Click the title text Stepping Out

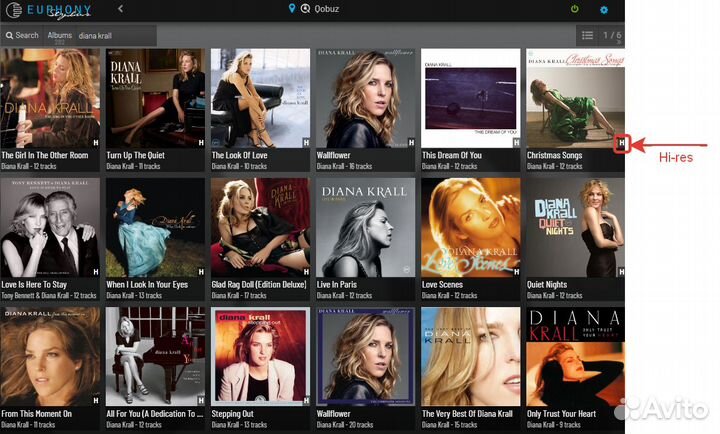click(232, 414)
